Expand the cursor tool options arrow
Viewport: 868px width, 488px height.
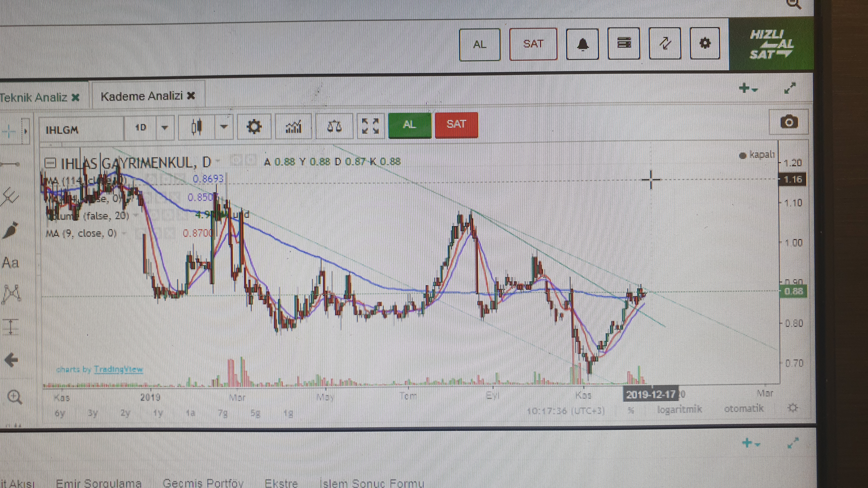click(x=26, y=131)
